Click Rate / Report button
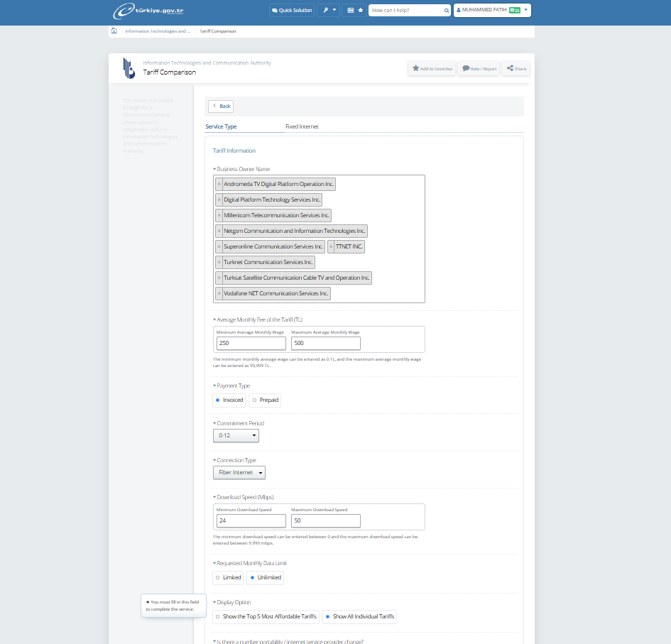This screenshot has width=671, height=644. click(x=479, y=68)
